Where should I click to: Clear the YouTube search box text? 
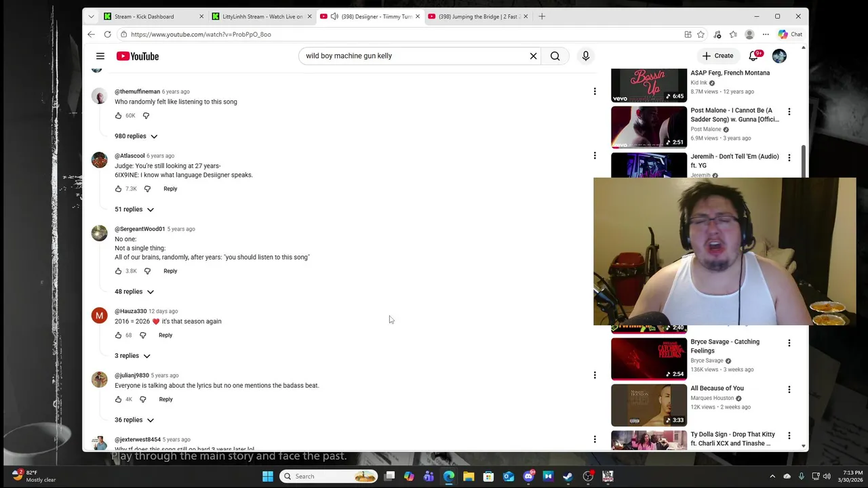point(533,56)
